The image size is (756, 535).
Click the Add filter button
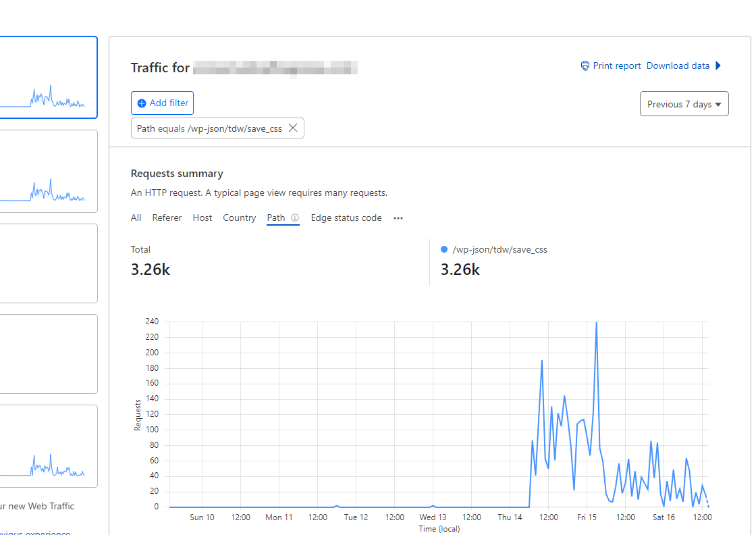tap(162, 103)
